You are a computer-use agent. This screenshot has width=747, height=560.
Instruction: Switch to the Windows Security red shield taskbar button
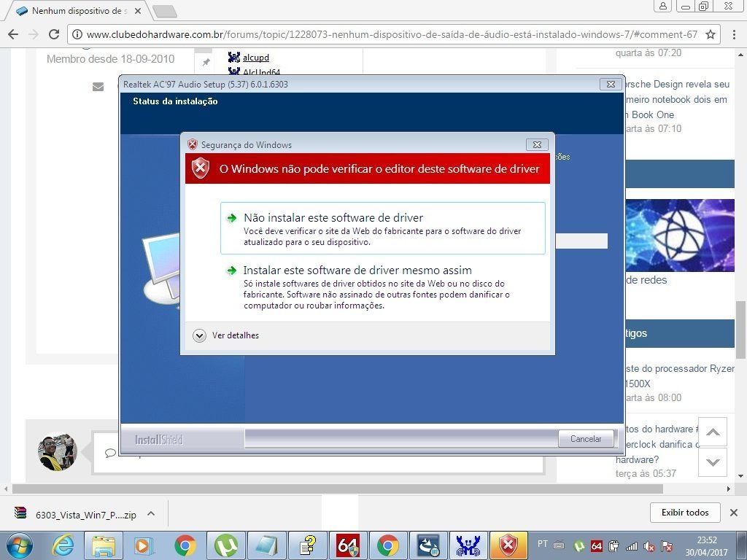pos(508,545)
